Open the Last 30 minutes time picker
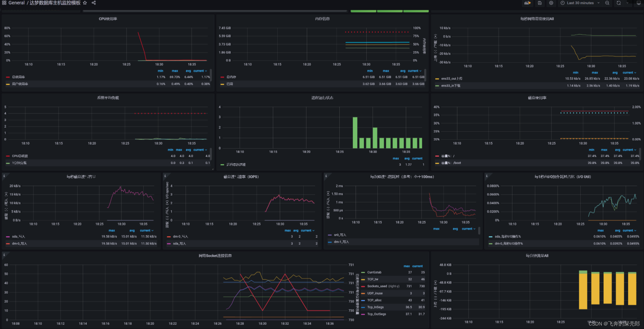 click(580, 3)
